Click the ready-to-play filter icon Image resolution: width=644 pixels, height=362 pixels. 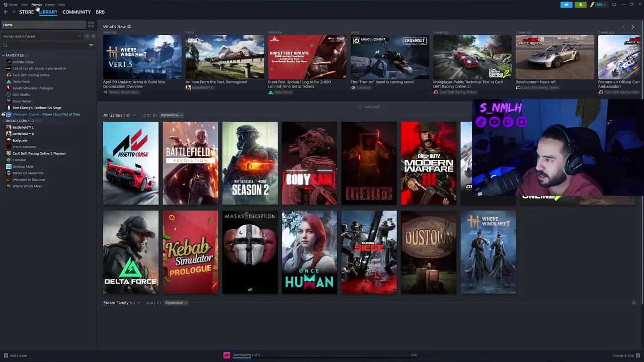point(93,36)
